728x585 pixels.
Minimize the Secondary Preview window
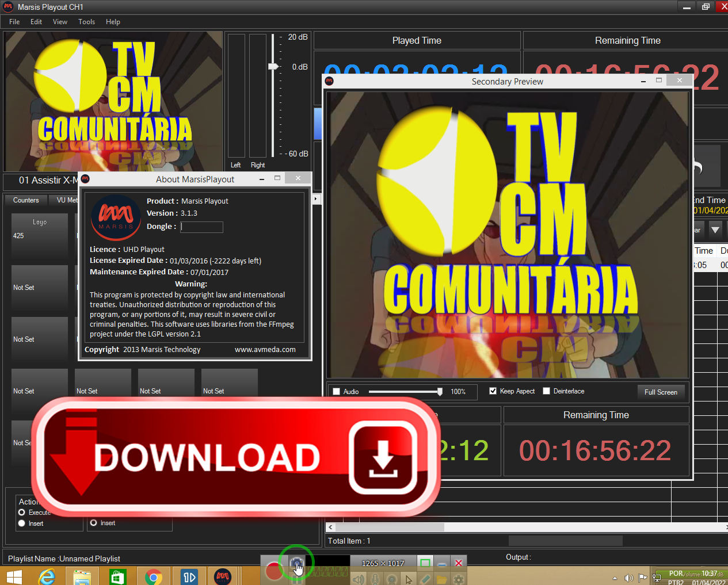[x=643, y=81]
